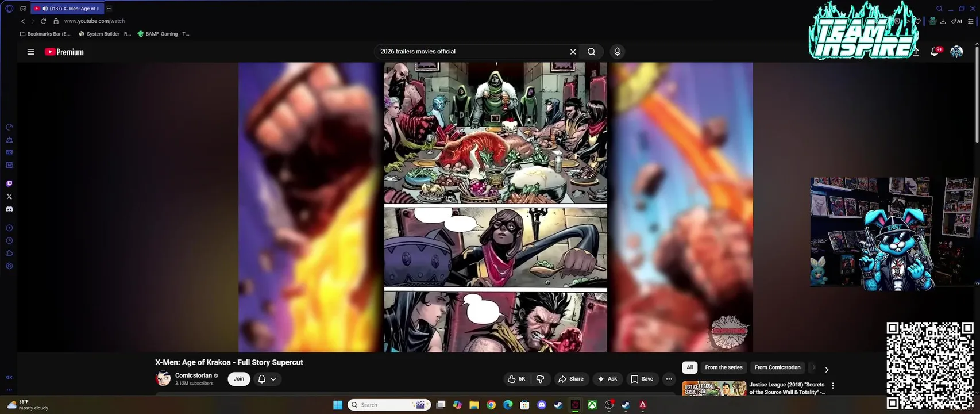Click the comic video player area
The width and height of the screenshot is (980, 414).
tap(495, 207)
